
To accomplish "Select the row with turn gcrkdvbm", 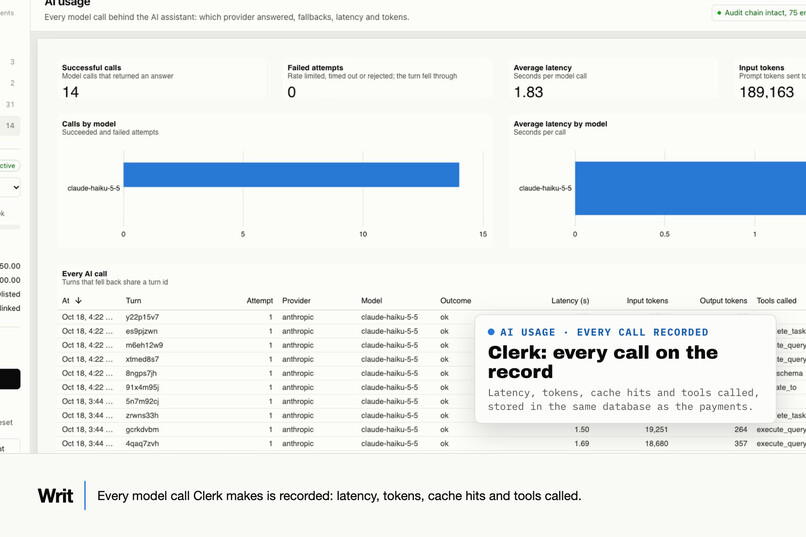I will coord(432,430).
